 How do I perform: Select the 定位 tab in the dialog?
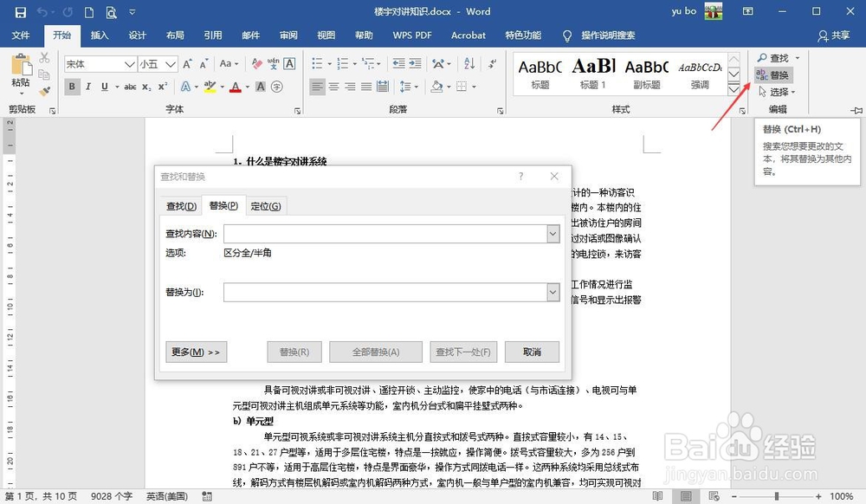click(265, 206)
